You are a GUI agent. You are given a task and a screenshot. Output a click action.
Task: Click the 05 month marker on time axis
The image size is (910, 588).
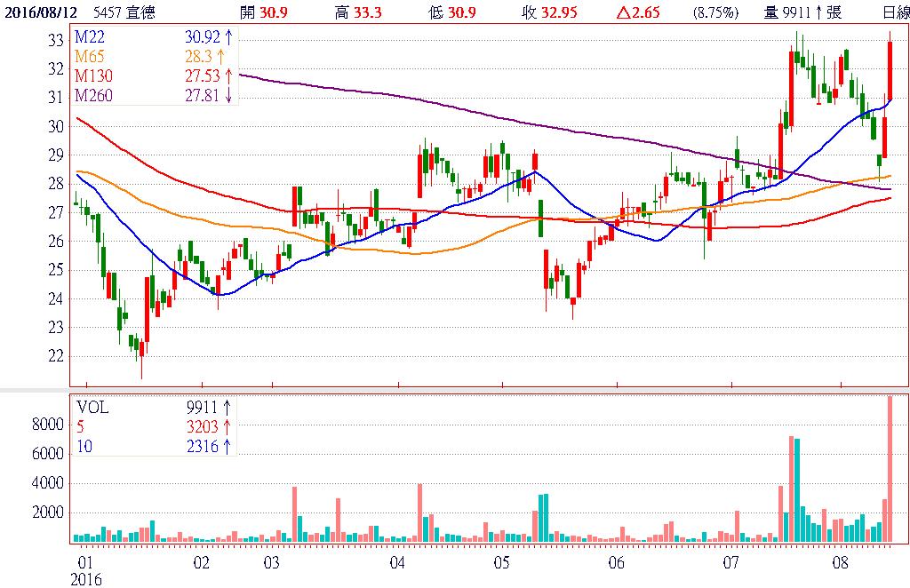coord(502,563)
